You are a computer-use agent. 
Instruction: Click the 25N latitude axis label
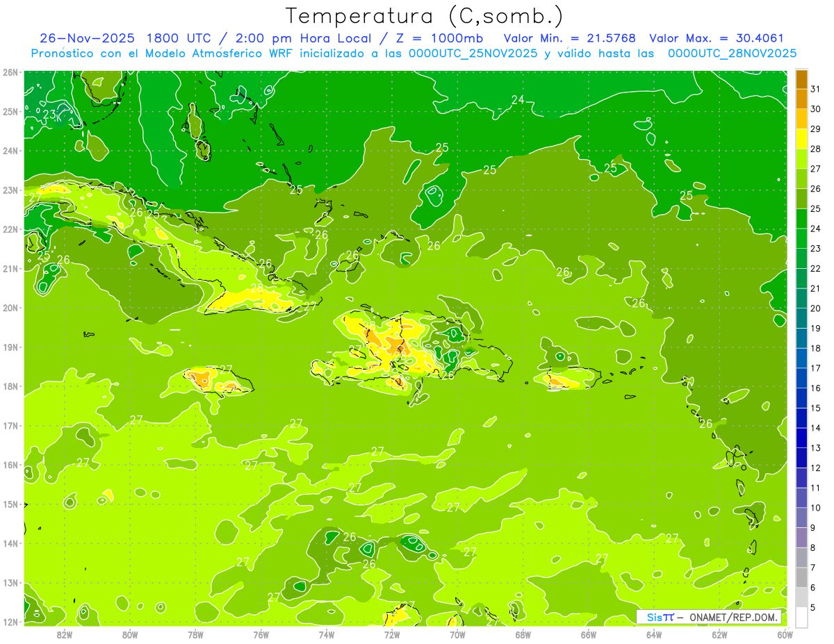coord(10,111)
